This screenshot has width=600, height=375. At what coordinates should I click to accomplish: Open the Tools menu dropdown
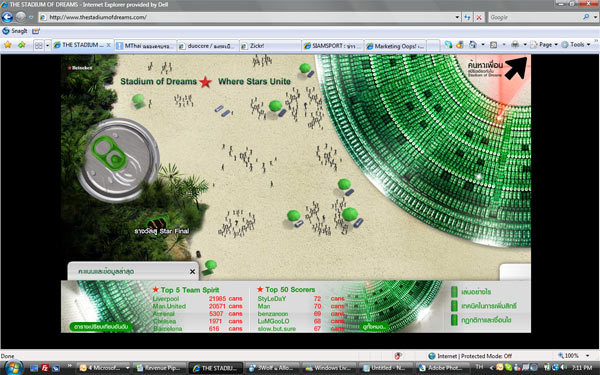(x=576, y=45)
